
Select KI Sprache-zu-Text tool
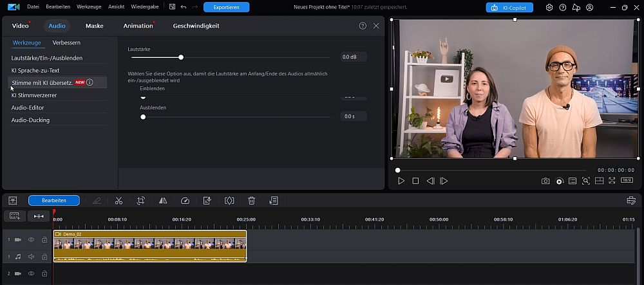click(57, 71)
